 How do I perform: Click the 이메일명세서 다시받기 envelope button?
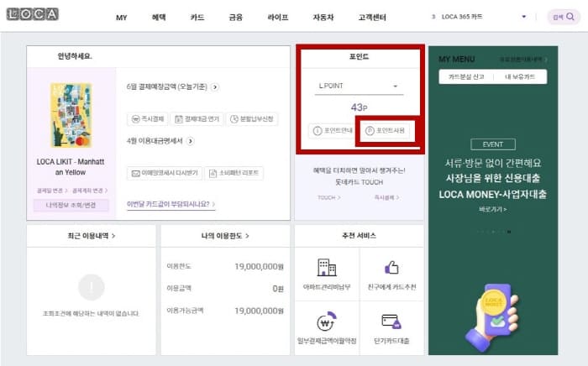165,173
